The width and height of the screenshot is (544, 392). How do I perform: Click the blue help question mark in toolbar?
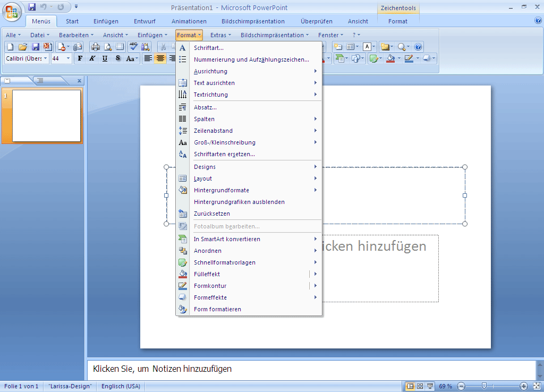tap(418, 47)
